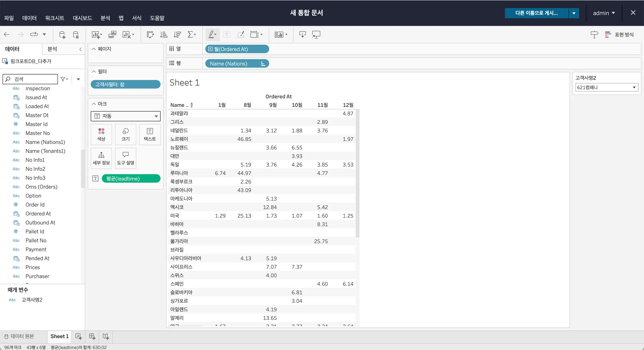644x350 pixels.
Task: Click the publish as (다른 이름으로 게시) button
Action: (536, 13)
